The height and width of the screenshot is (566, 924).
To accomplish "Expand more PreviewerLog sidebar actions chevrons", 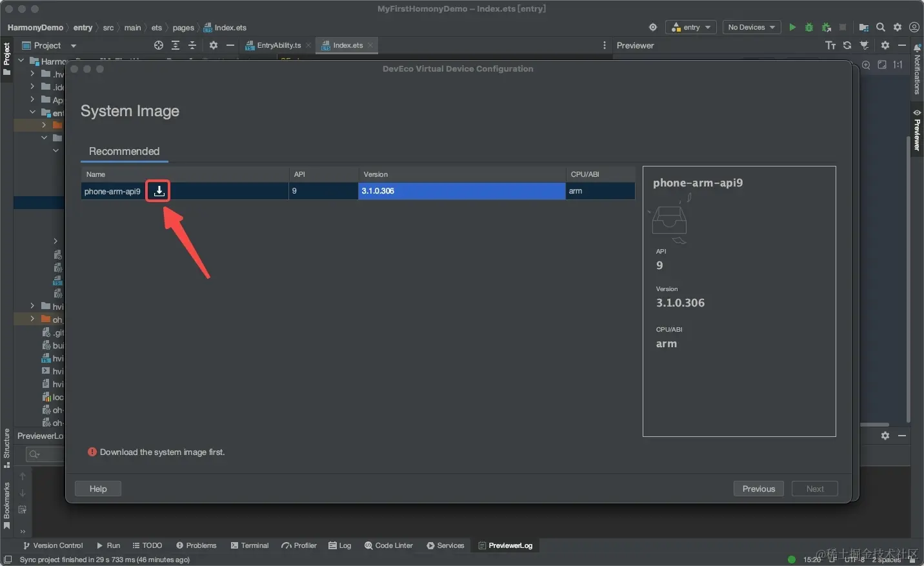I will tap(23, 532).
